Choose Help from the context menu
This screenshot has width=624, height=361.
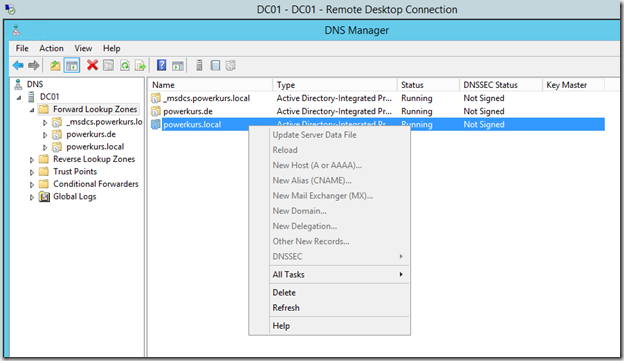(x=339, y=326)
